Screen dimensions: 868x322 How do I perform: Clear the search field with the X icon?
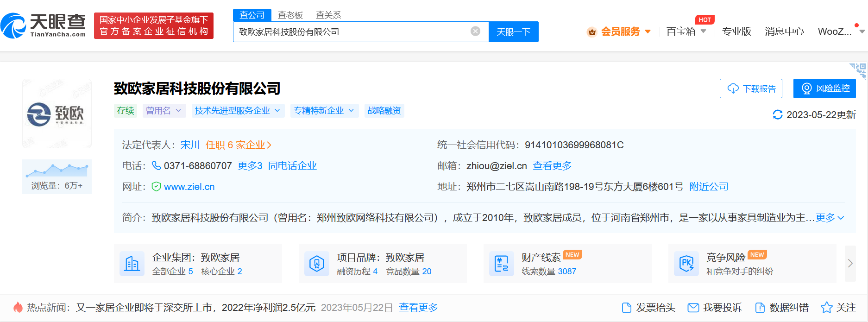475,31
